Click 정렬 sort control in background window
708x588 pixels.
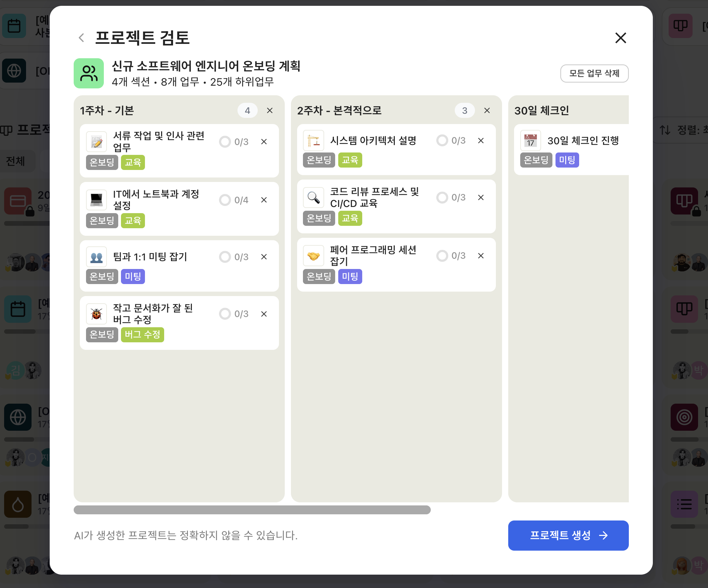(684, 130)
